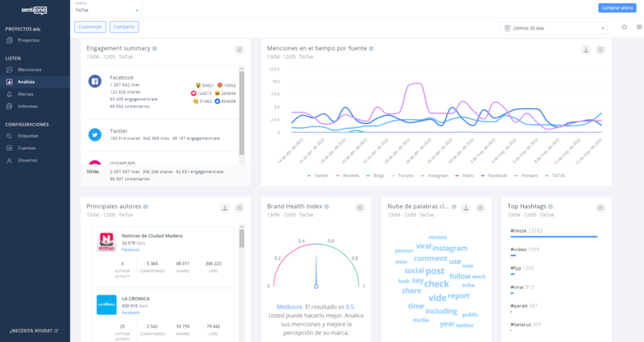Go to Menciones in sidebar
This screenshot has width=644, height=342.
[29, 69]
